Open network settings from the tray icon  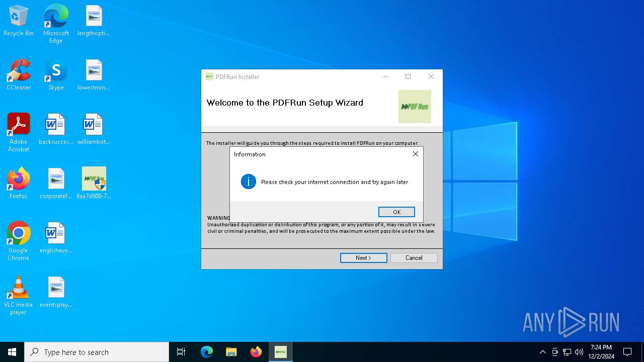(x=567, y=352)
